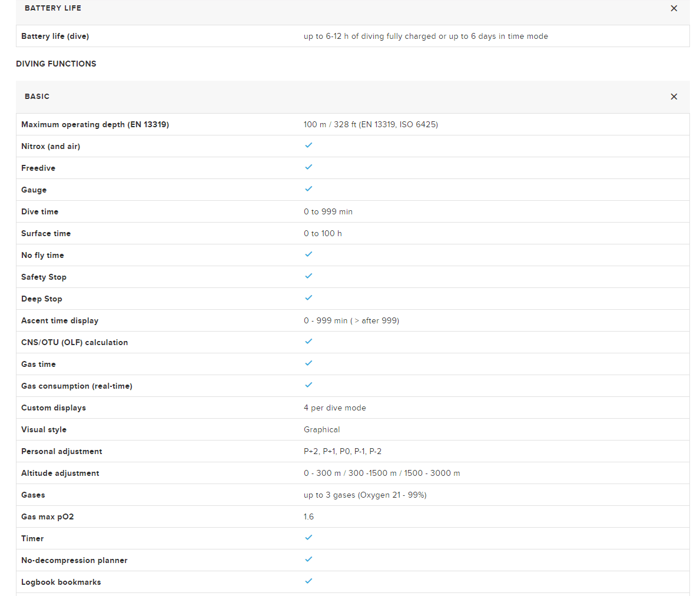Screen dimensions: 700x596
Task: Click the No-decompression planner checkmark
Action: click(308, 559)
